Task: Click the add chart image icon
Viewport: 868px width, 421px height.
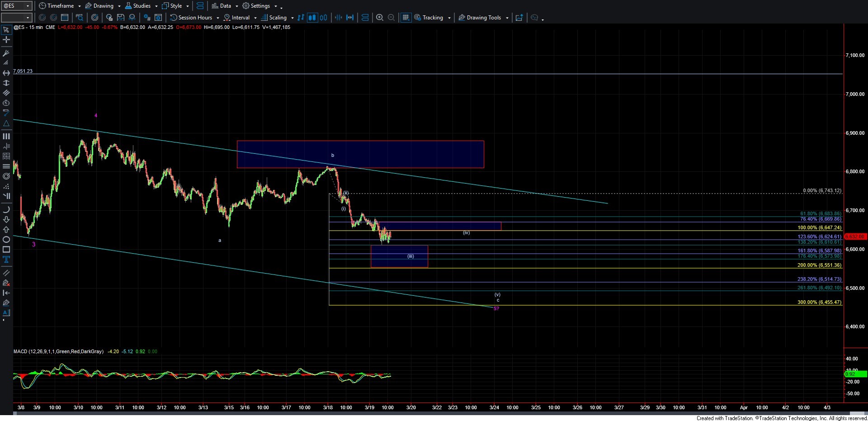Action: (x=519, y=18)
